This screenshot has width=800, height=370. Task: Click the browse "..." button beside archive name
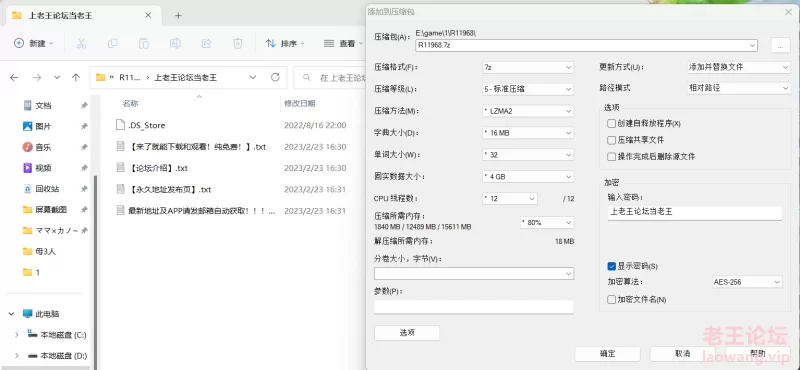pos(780,45)
